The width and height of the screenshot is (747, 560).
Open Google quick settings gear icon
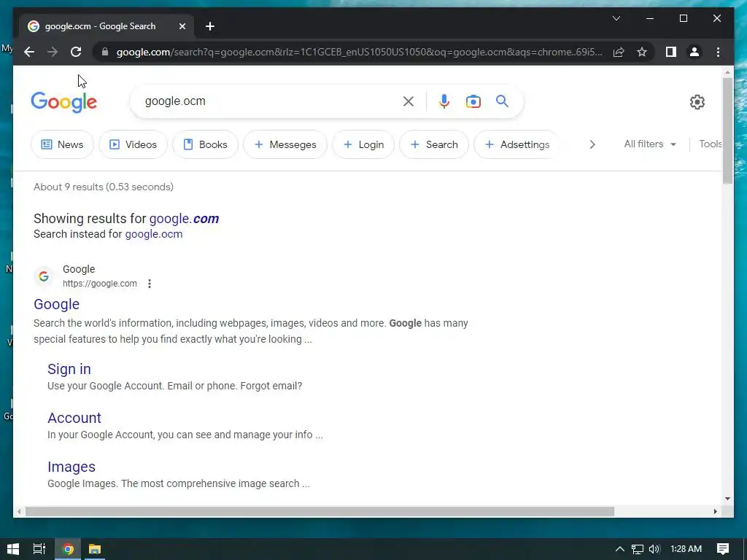click(697, 102)
